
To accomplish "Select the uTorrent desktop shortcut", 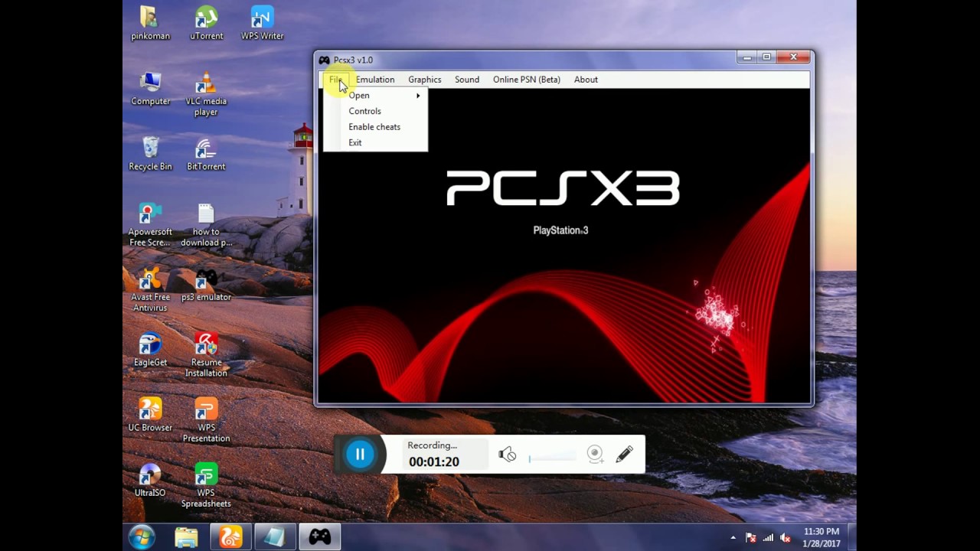I will pyautogui.click(x=206, y=23).
